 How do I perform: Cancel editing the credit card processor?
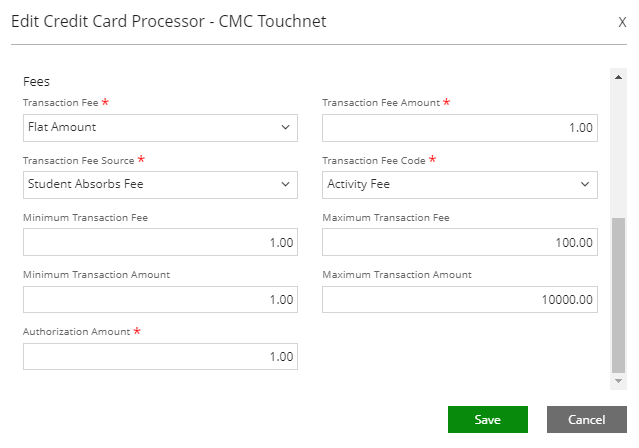(587, 419)
